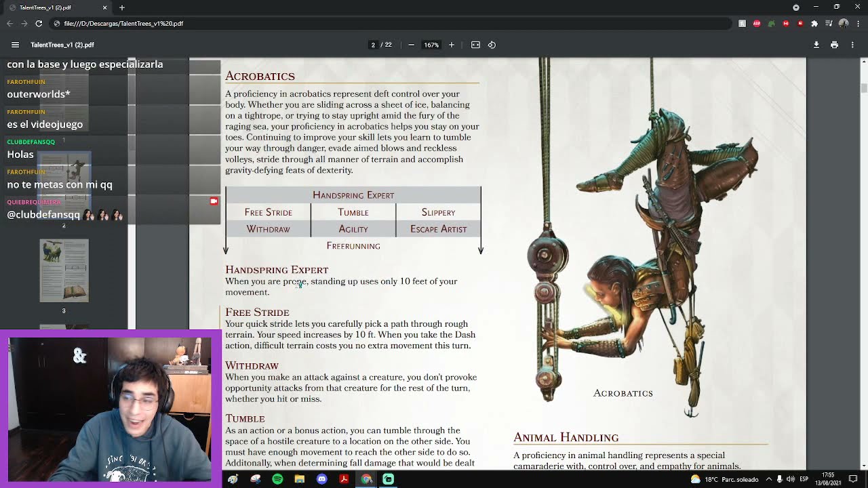The height and width of the screenshot is (488, 868).
Task: Click the chat message 'no te metas con mi qq'
Action: 60,184
